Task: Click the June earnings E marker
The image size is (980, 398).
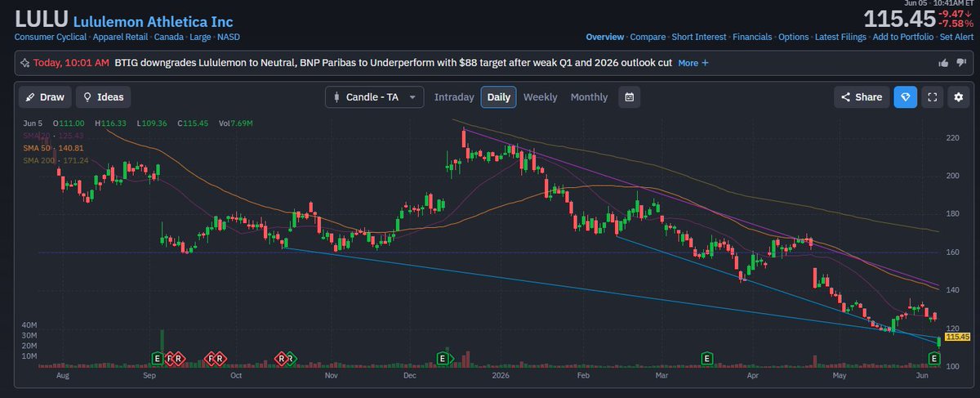Action: tap(936, 358)
